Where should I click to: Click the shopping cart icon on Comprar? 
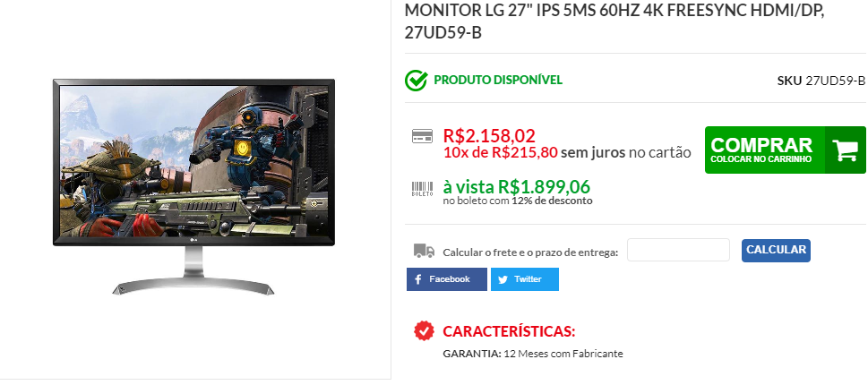point(845,150)
